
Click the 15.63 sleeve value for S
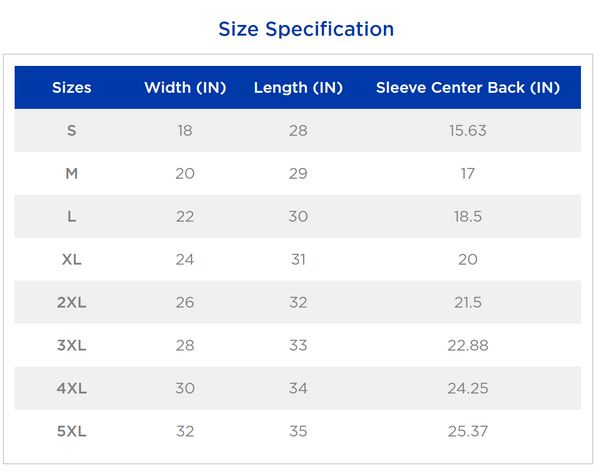(468, 130)
